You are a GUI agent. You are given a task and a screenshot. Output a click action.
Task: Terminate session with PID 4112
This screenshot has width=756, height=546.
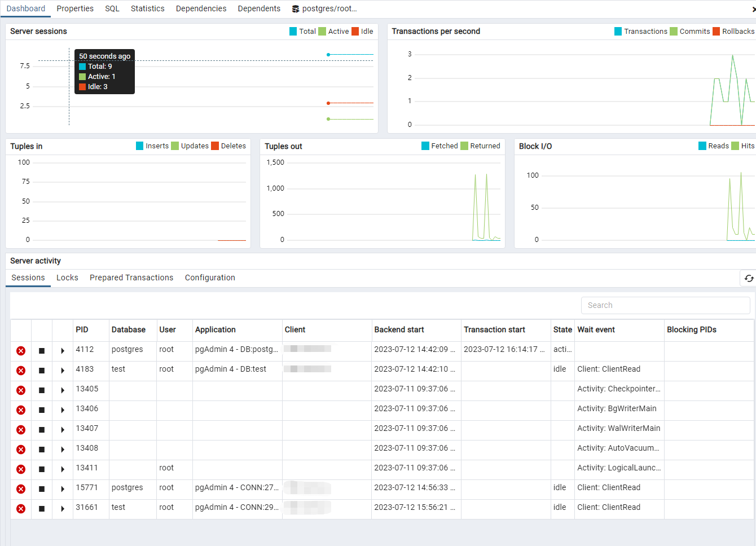21,351
